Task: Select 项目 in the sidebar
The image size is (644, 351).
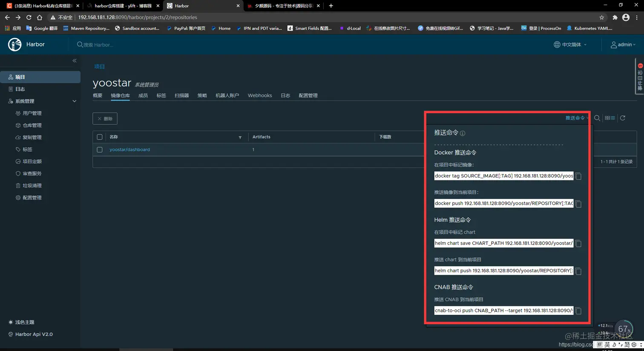Action: [40, 77]
